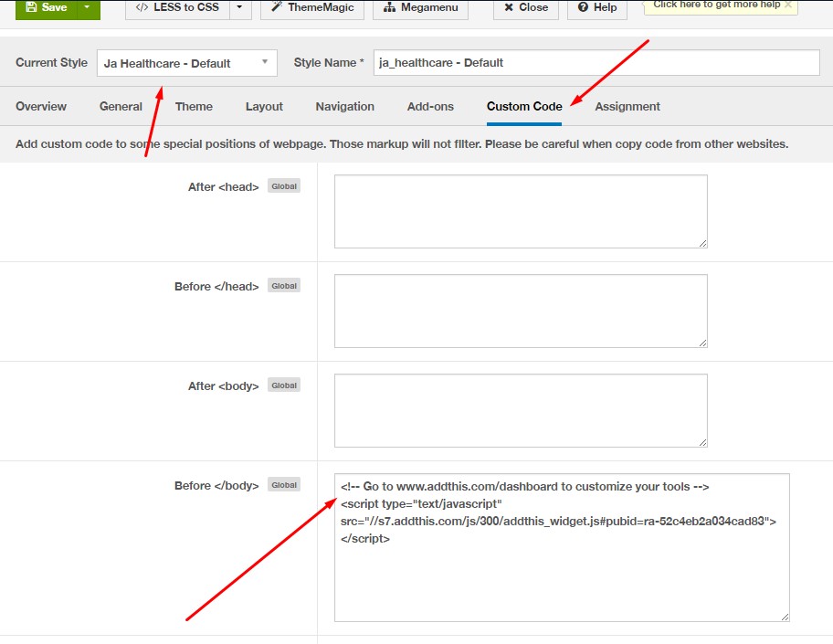Click the green Save button
This screenshot has width=833, height=644.
tap(47, 8)
